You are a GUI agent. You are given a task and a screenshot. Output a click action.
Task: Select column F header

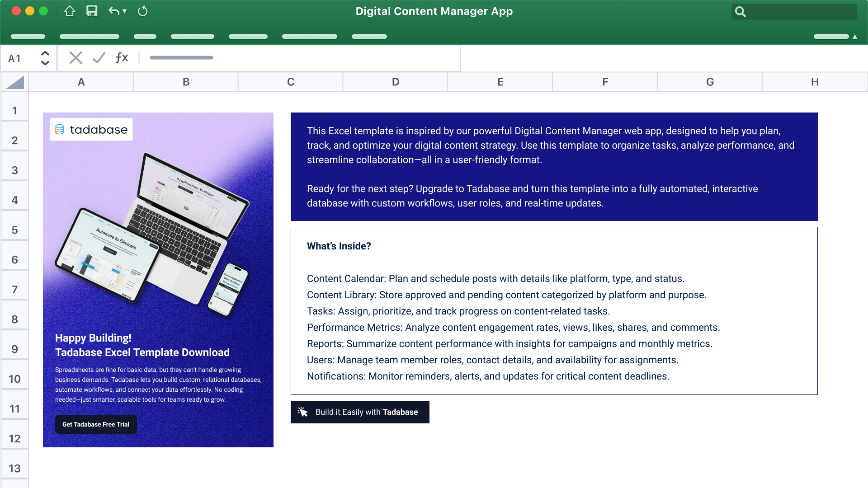click(x=605, y=82)
